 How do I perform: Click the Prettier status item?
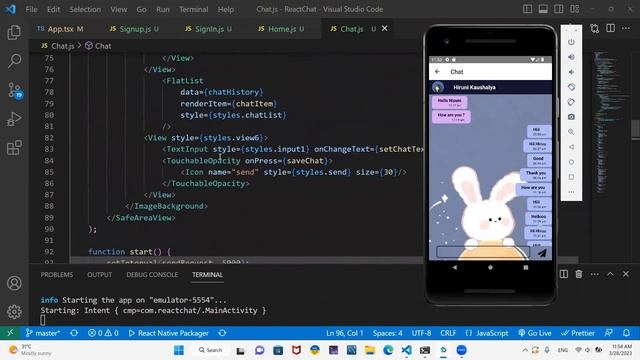578,333
